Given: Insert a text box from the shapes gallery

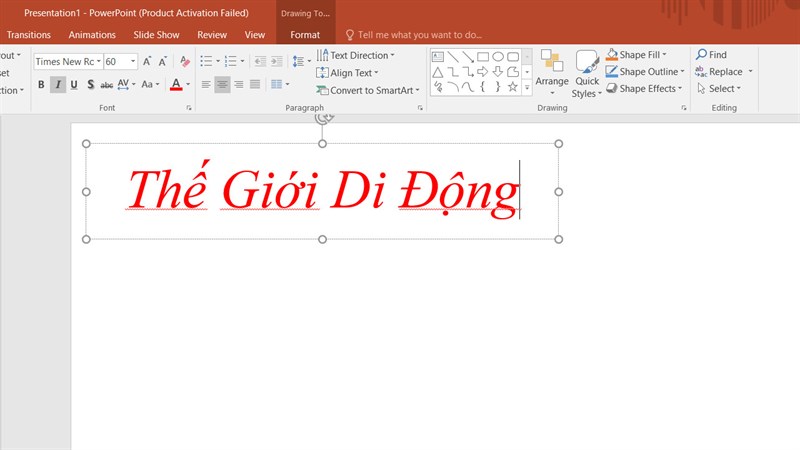Looking at the screenshot, I should tap(438, 57).
